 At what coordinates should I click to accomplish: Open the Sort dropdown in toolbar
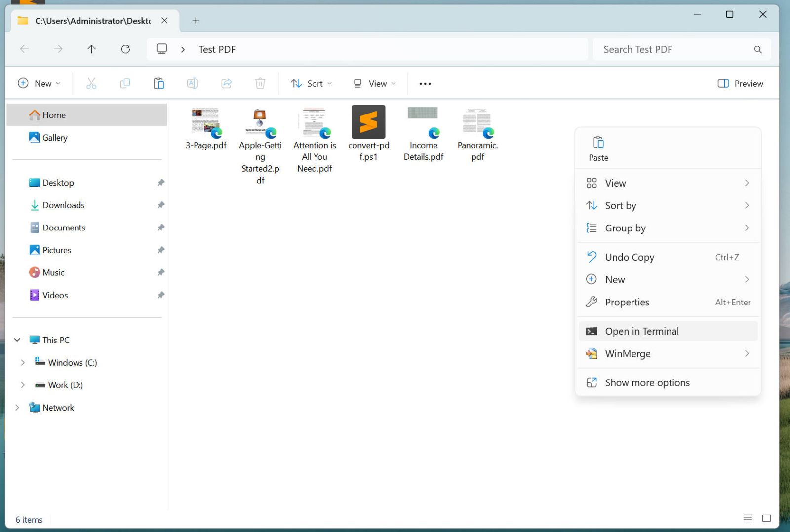[311, 83]
